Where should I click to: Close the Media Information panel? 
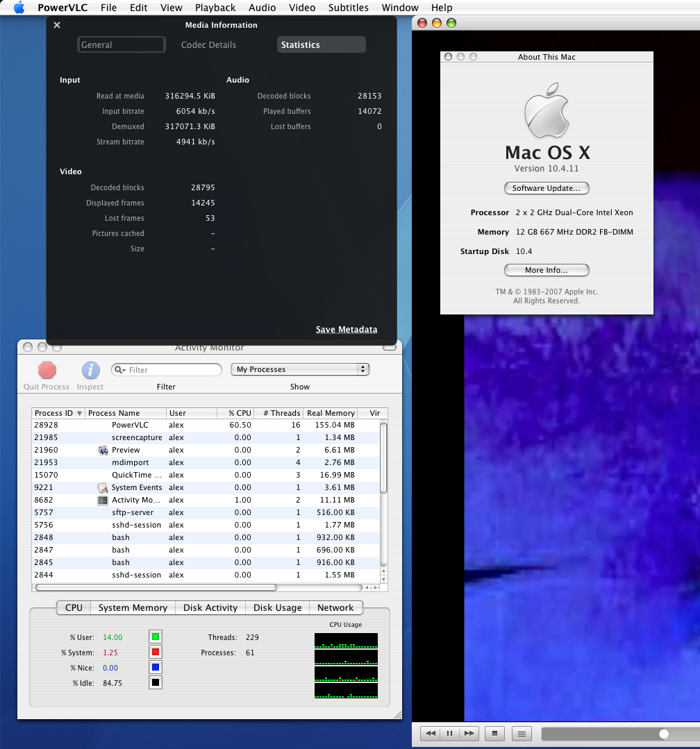click(57, 25)
